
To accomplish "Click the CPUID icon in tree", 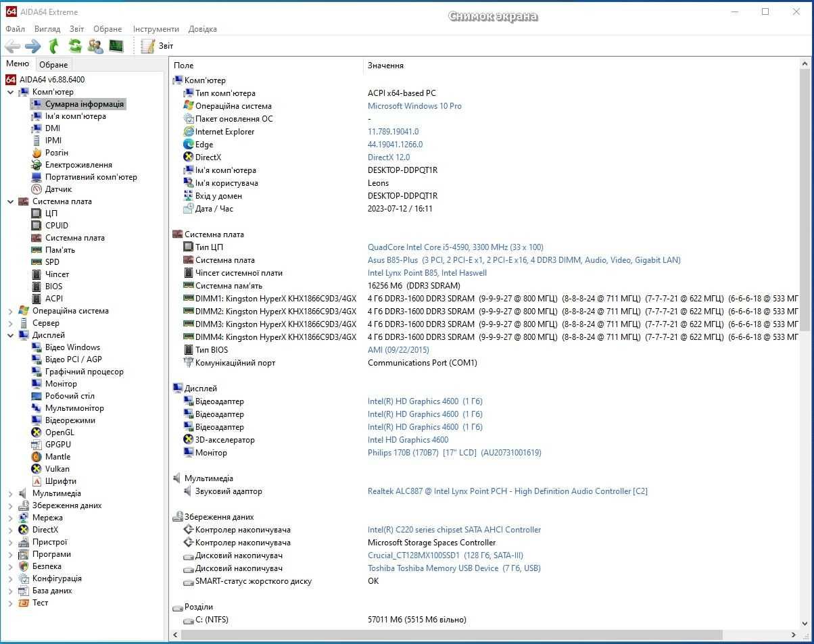I will (37, 226).
